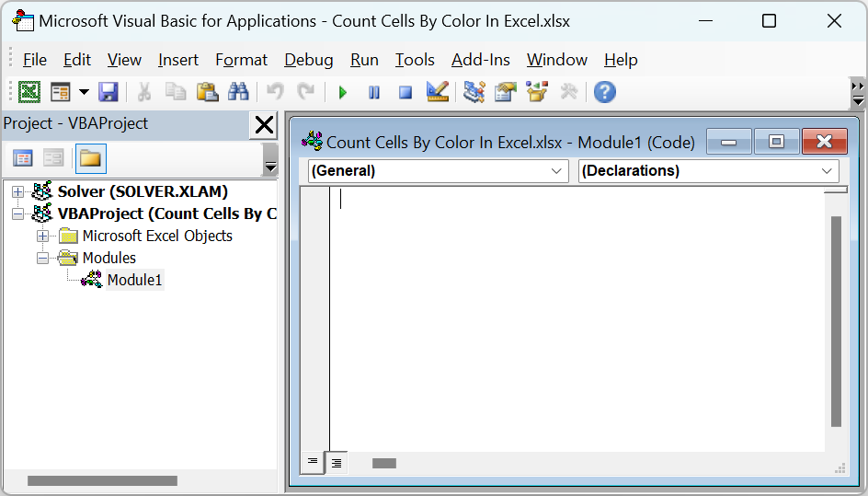Viewport: 868px width, 496px height.
Task: Minimize the Module1 (Code) window
Action: pyautogui.click(x=729, y=142)
